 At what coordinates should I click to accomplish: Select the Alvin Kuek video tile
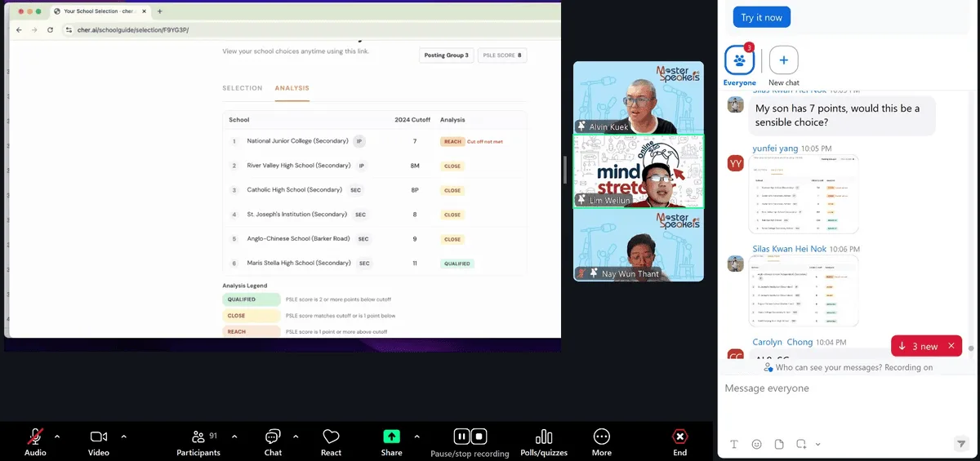(x=639, y=97)
